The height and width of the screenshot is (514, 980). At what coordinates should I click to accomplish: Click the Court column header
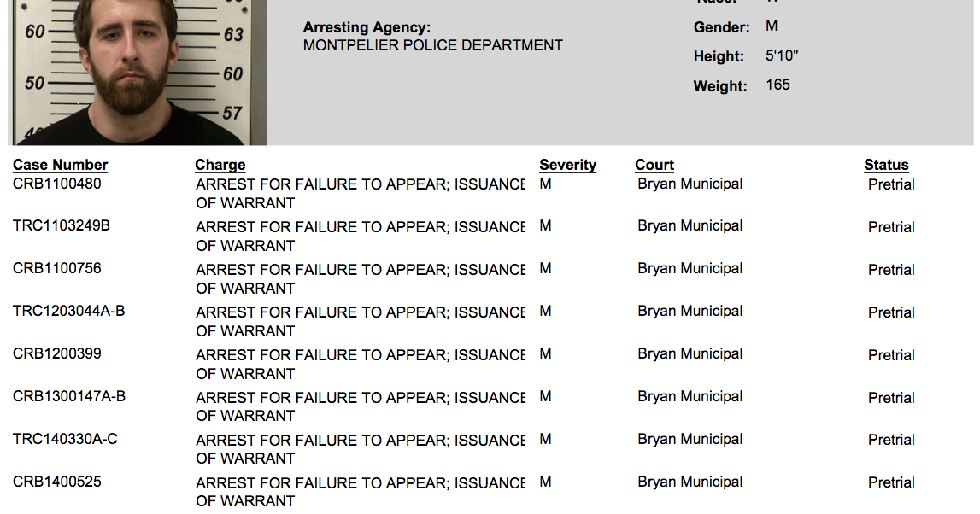click(654, 165)
